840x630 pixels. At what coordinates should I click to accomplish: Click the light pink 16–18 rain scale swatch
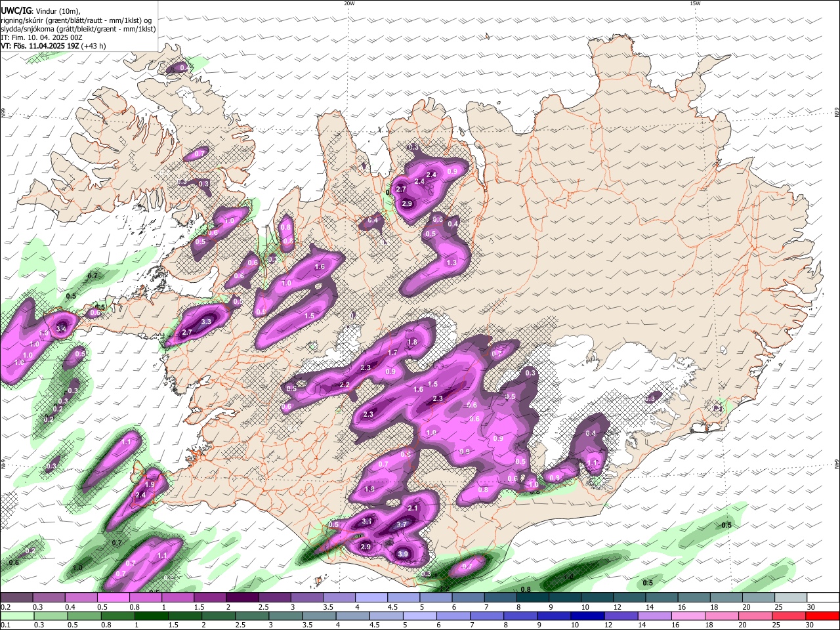click(688, 616)
